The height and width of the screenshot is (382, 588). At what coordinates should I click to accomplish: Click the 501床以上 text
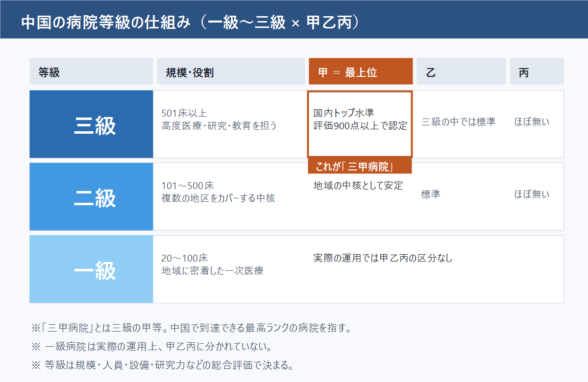[x=184, y=114]
